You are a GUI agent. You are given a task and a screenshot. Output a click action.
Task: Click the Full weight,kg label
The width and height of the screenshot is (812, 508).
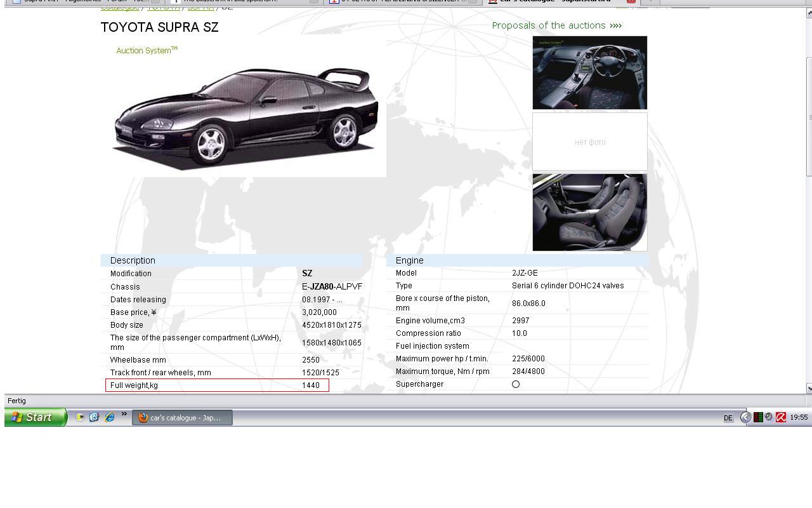(x=134, y=385)
